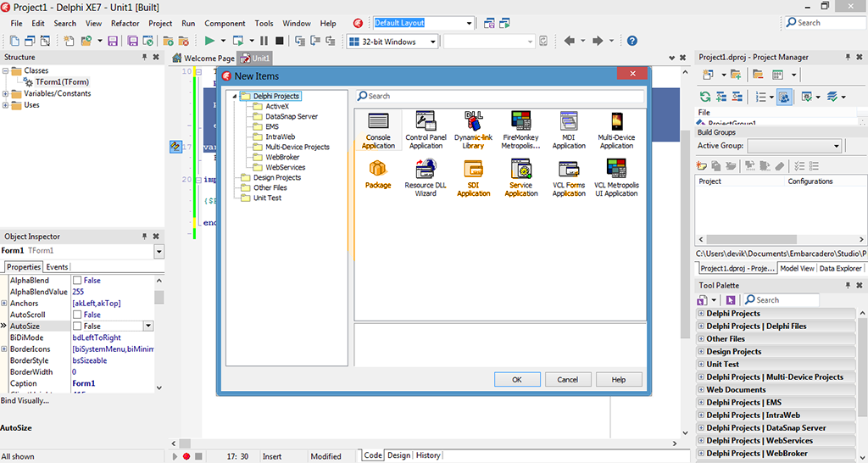Switch to the Events tab
Viewport: 868px width, 463px height.
[x=57, y=267]
